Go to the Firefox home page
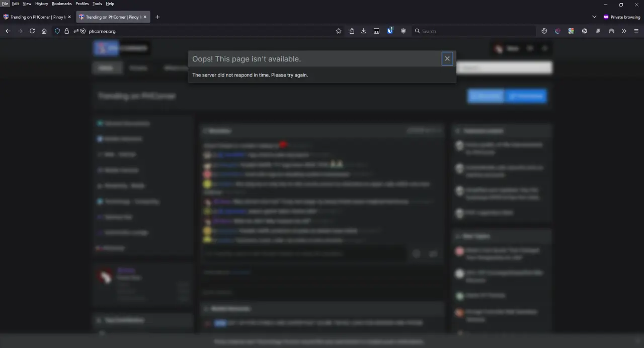 [x=44, y=31]
